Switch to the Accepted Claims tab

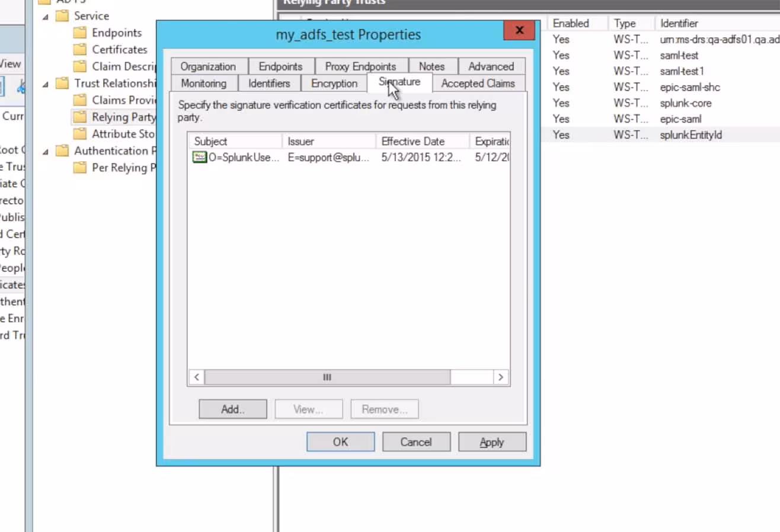coord(478,83)
